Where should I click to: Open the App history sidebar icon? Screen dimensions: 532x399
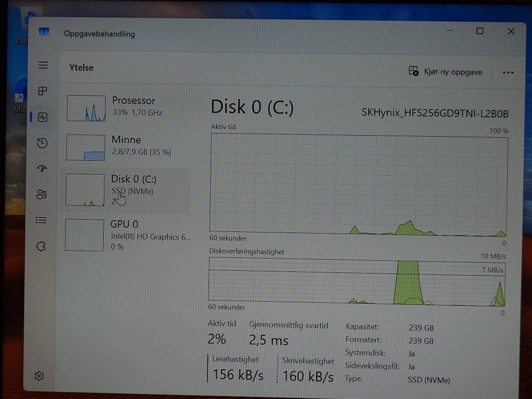click(42, 143)
